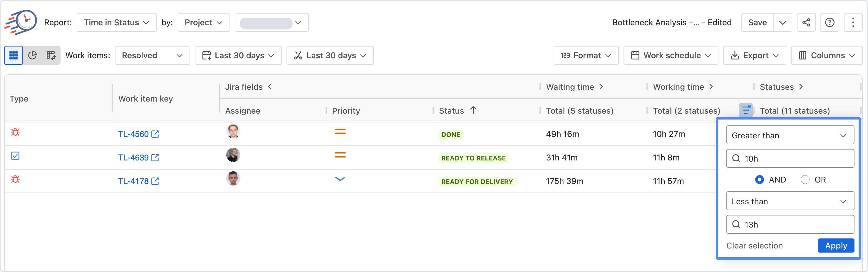Open Time in Status report dropdown
868x272 pixels.
(117, 23)
